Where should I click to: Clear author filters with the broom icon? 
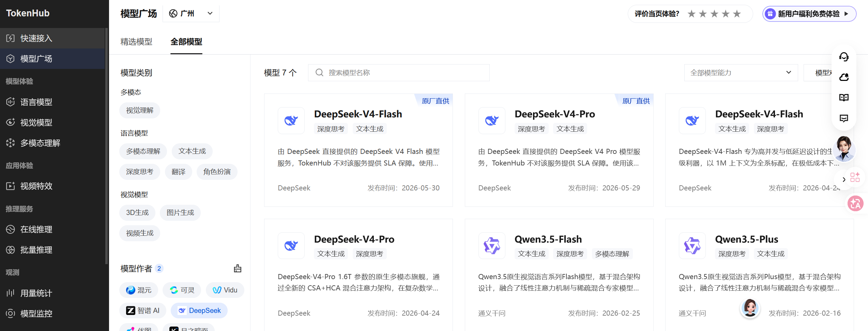coord(238,269)
